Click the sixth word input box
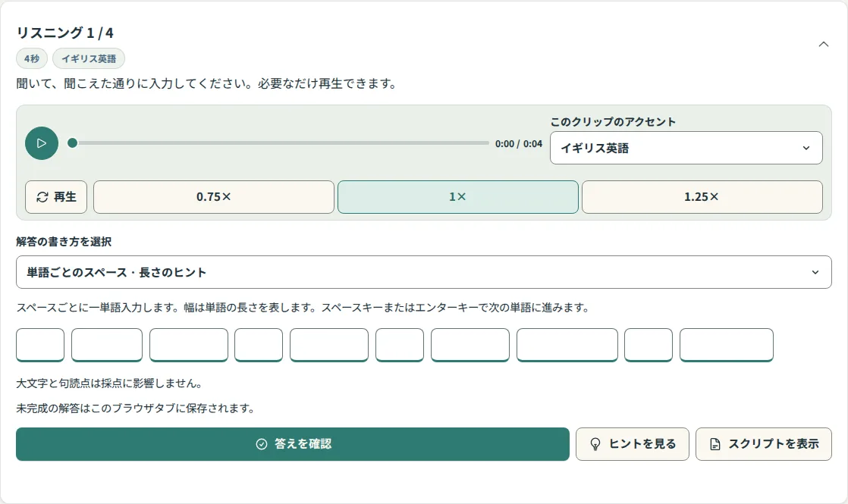Viewport: 848px width, 504px height. [x=400, y=345]
